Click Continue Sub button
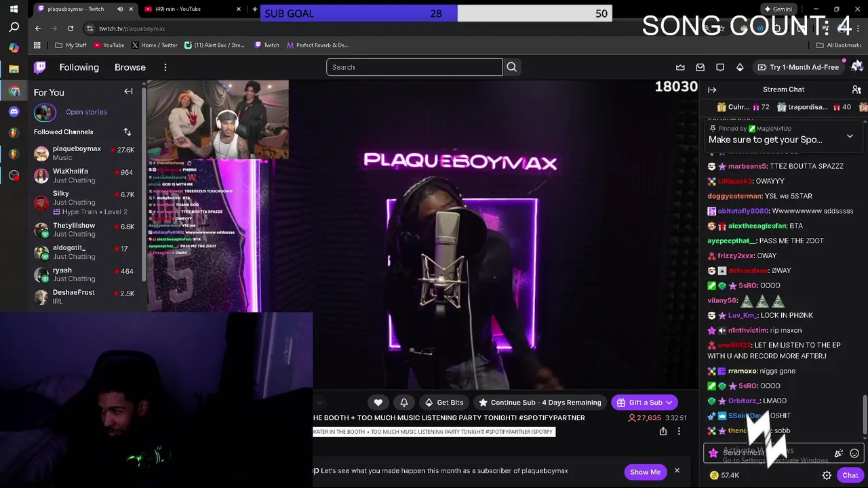Viewport: 868px width, 488px height. [540, 403]
